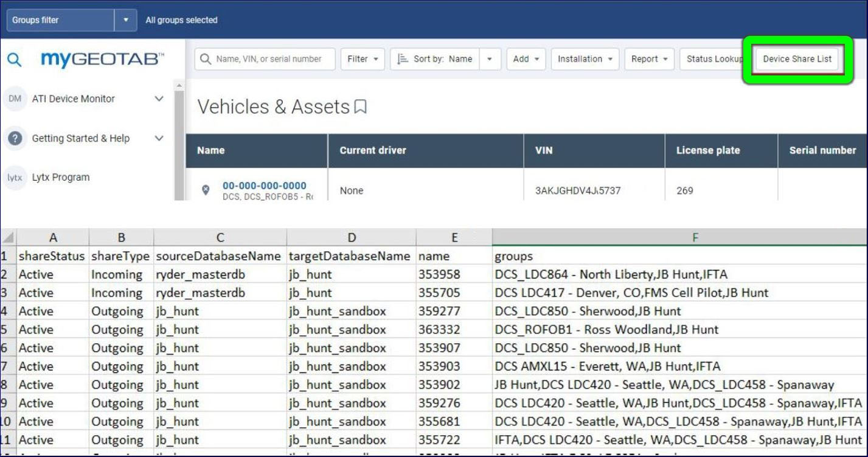Expand Getting Started & Help section
The image size is (868, 457).
[x=159, y=138]
